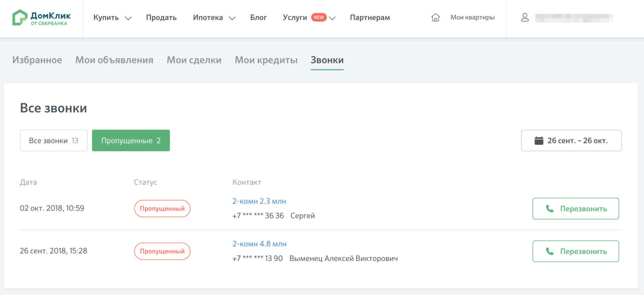The width and height of the screenshot is (644, 295).
Task: Click the phone icon in the first Перезвонить button
Action: click(x=549, y=208)
